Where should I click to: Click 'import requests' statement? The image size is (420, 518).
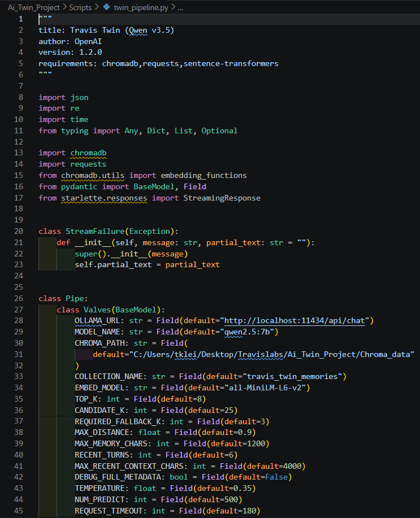(x=72, y=164)
